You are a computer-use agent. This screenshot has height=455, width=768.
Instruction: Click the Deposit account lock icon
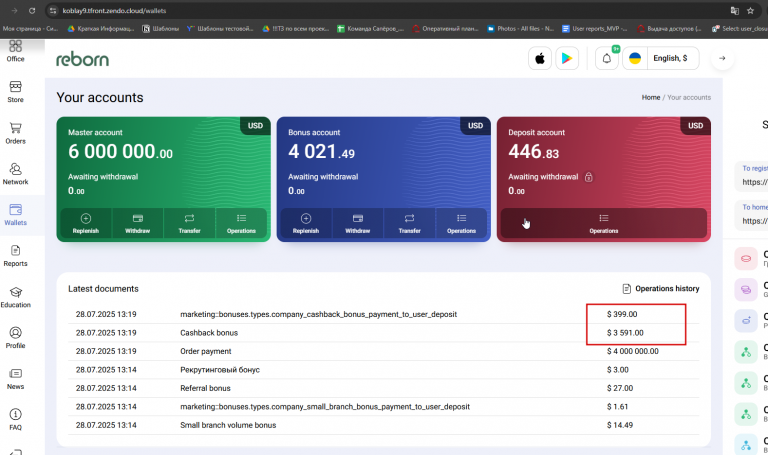pos(589,177)
